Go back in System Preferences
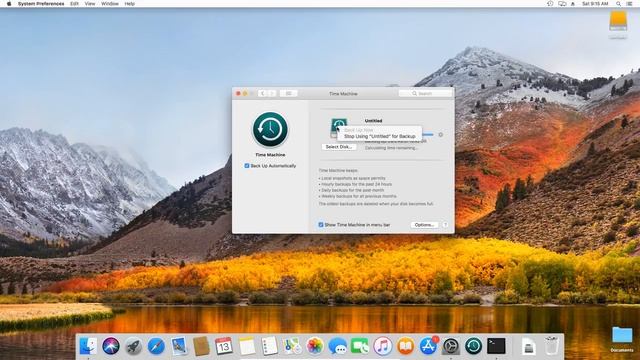 262,93
